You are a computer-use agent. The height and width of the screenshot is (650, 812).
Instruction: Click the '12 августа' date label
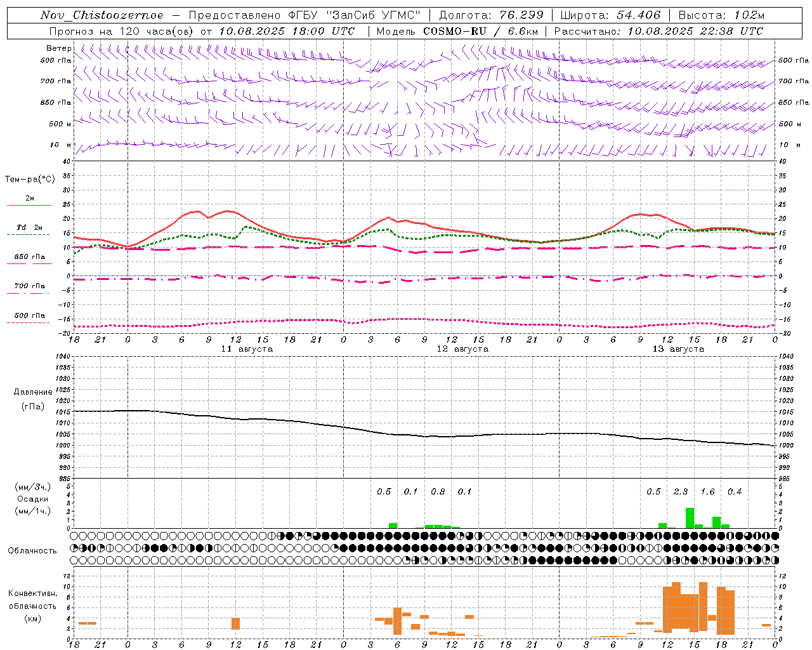click(462, 349)
